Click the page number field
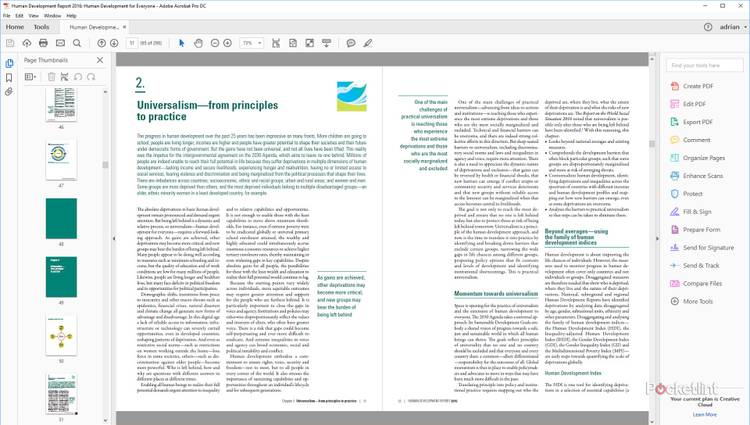Viewport: 750px width, 425px height. pos(132,43)
